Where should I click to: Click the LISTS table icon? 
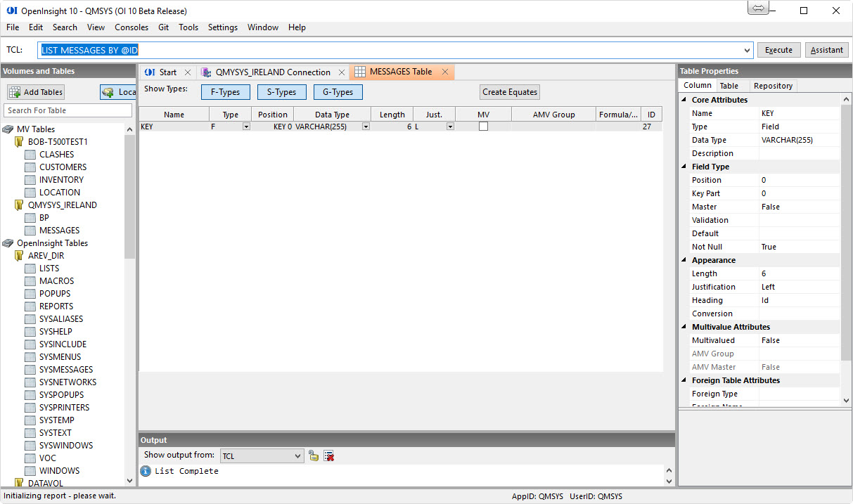click(x=30, y=269)
